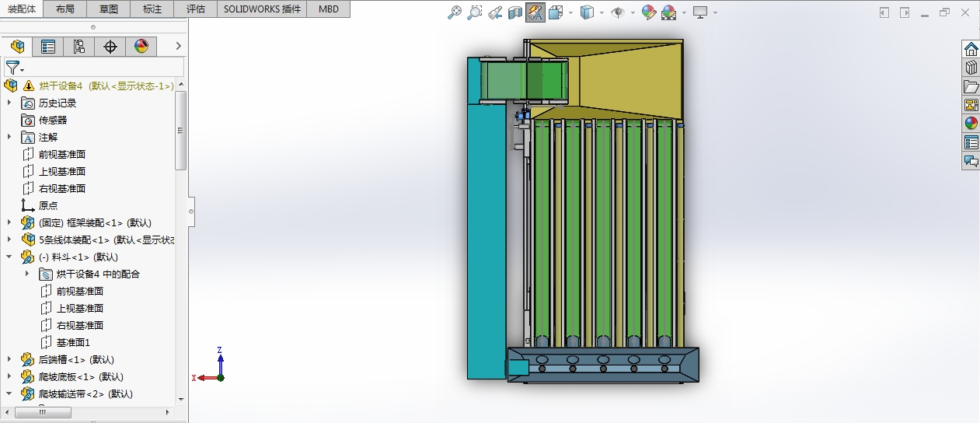The height and width of the screenshot is (423, 980).
Task: Open the DisplayManager color ball tab
Action: click(141, 47)
